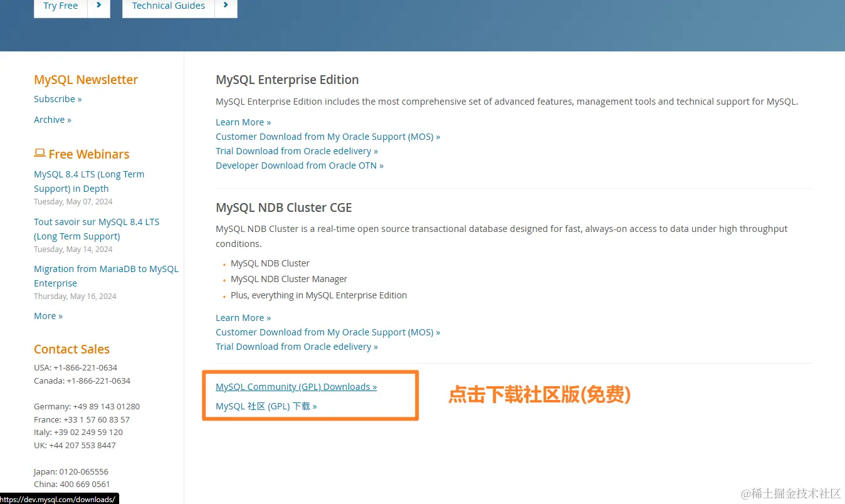Select Plus, everything in MySQL Enterprise Edition bullet

318,295
